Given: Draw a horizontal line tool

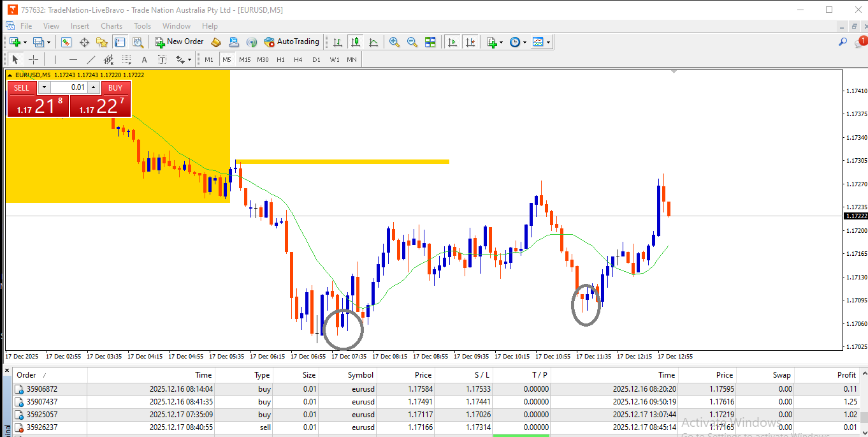Looking at the screenshot, I should (x=73, y=59).
